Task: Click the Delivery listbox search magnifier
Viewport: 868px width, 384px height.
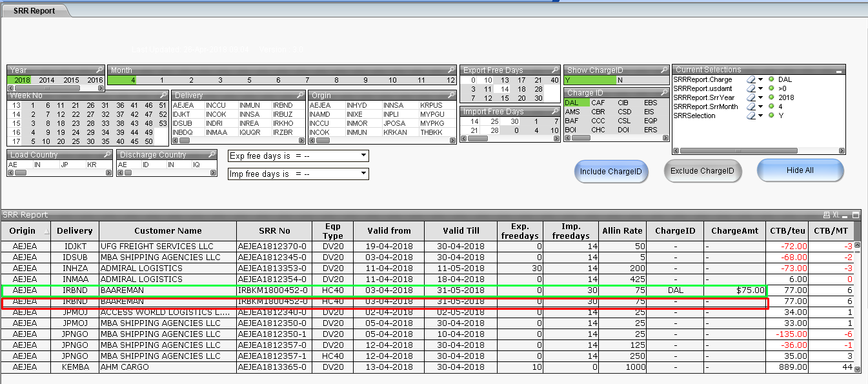Action: 299,96
